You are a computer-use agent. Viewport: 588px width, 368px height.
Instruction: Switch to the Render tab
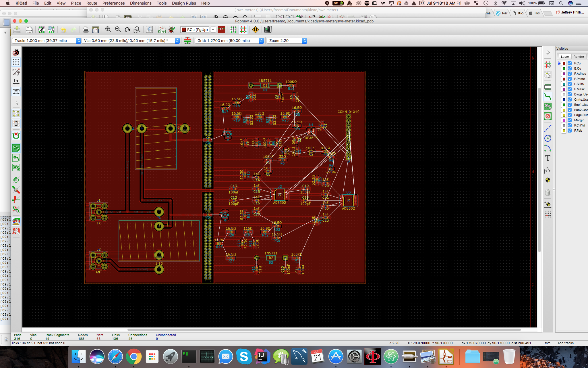(x=579, y=57)
